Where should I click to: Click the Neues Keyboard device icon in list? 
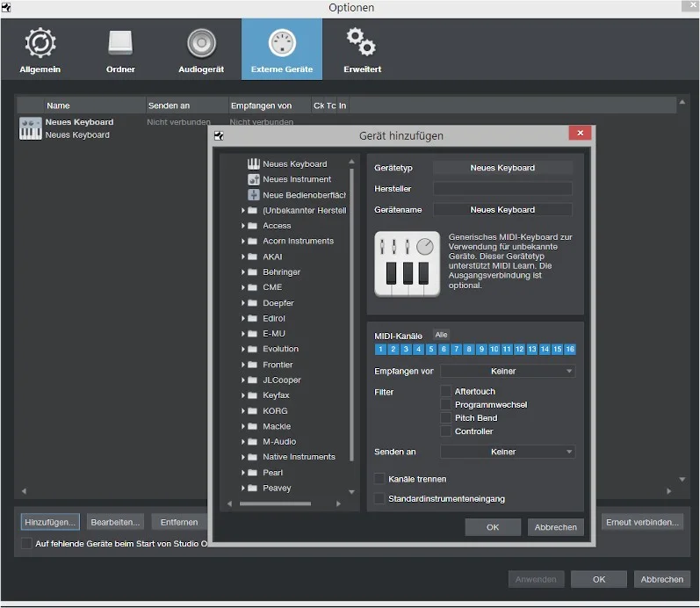pyautogui.click(x=31, y=128)
